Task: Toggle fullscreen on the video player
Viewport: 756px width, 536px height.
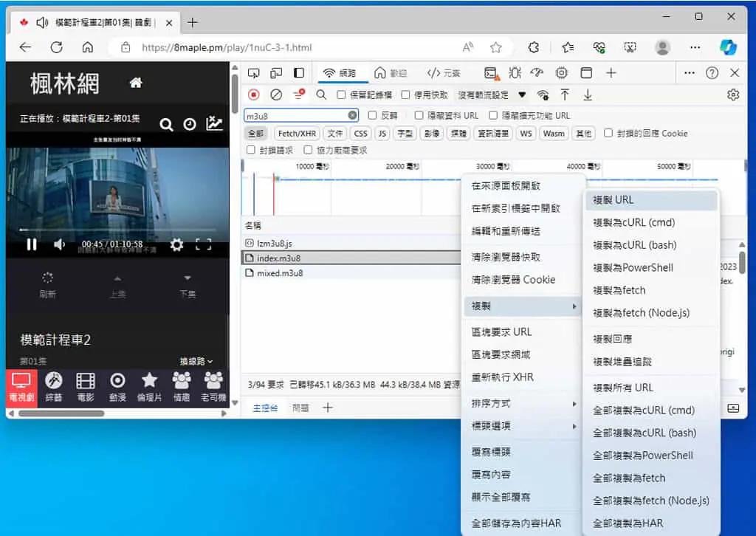Action: pos(204,245)
